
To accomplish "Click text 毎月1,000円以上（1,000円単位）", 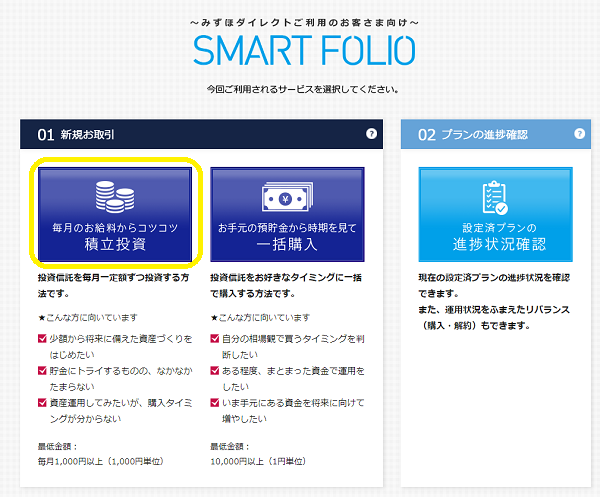I will (x=101, y=462).
